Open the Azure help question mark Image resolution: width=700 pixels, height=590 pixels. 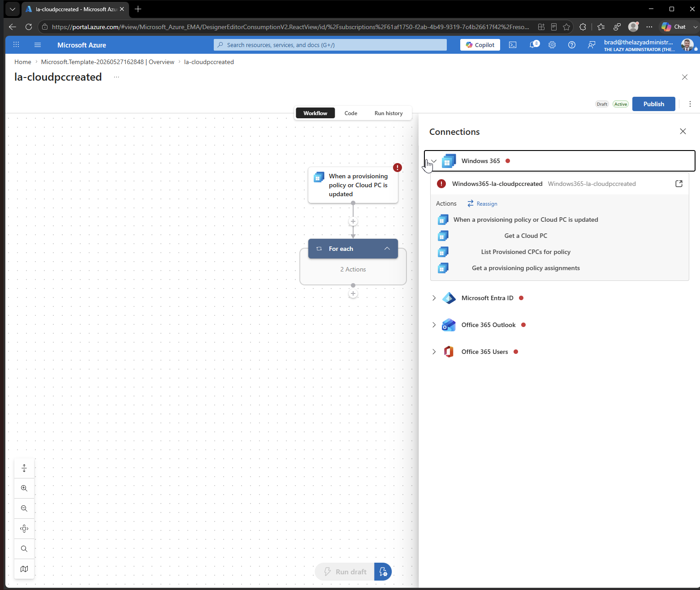click(x=572, y=45)
